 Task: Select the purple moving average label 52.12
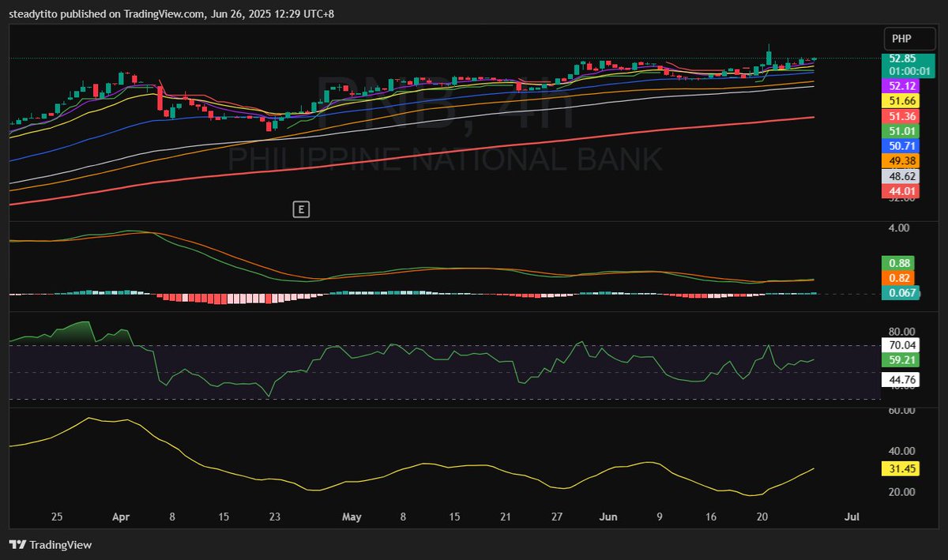click(x=902, y=85)
